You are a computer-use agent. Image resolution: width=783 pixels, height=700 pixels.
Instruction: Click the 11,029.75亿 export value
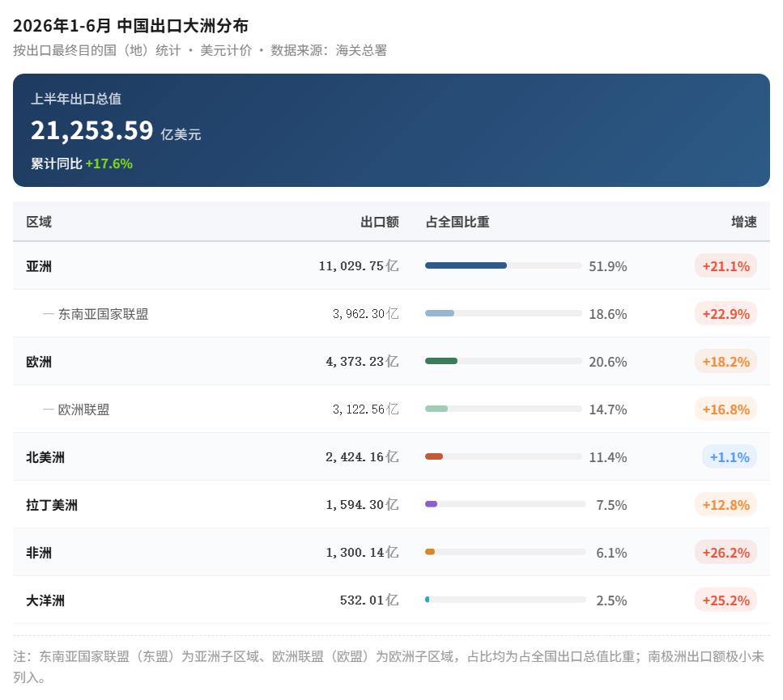point(359,266)
